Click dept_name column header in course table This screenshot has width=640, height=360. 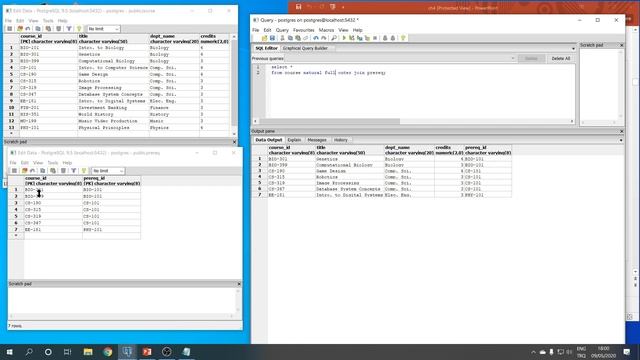[x=174, y=39]
